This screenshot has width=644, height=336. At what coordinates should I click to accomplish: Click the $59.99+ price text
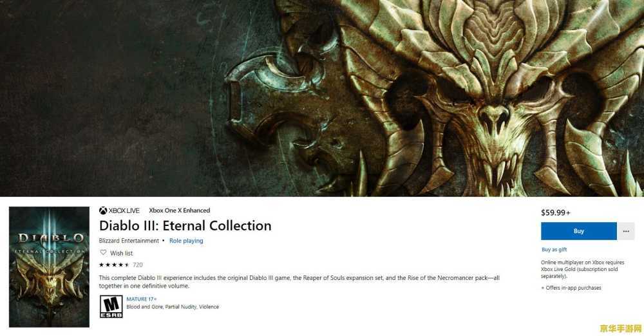point(556,213)
